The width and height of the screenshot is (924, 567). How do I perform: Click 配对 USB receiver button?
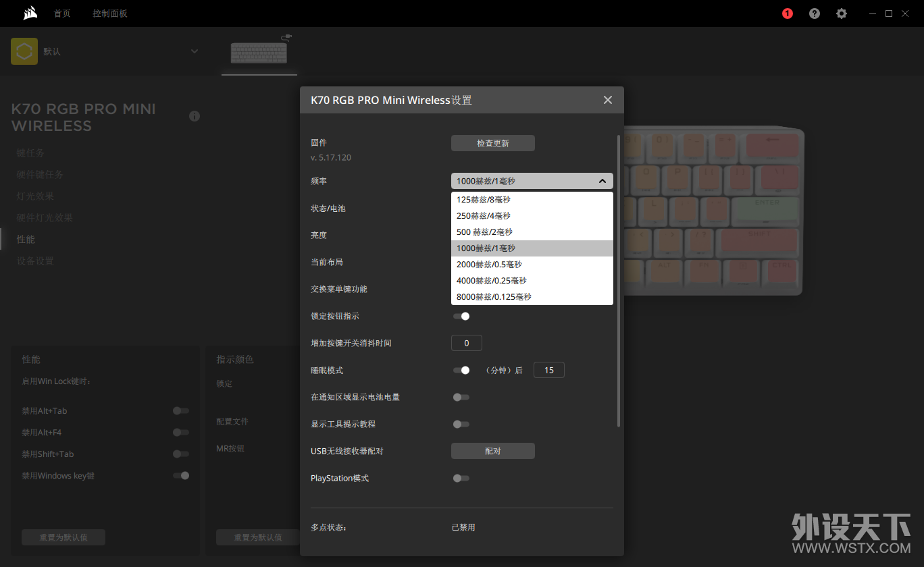(493, 451)
